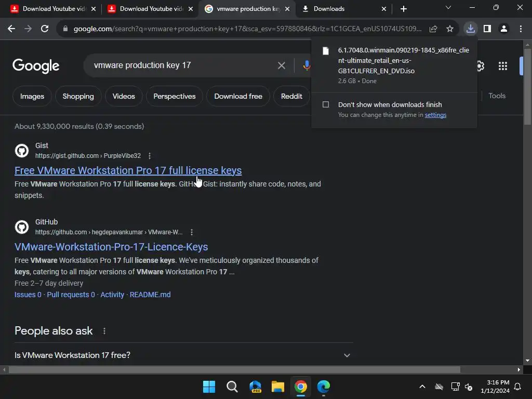Screen dimensions: 532x399
Task: Toggle the Chrome side panel icon
Action: click(487, 29)
